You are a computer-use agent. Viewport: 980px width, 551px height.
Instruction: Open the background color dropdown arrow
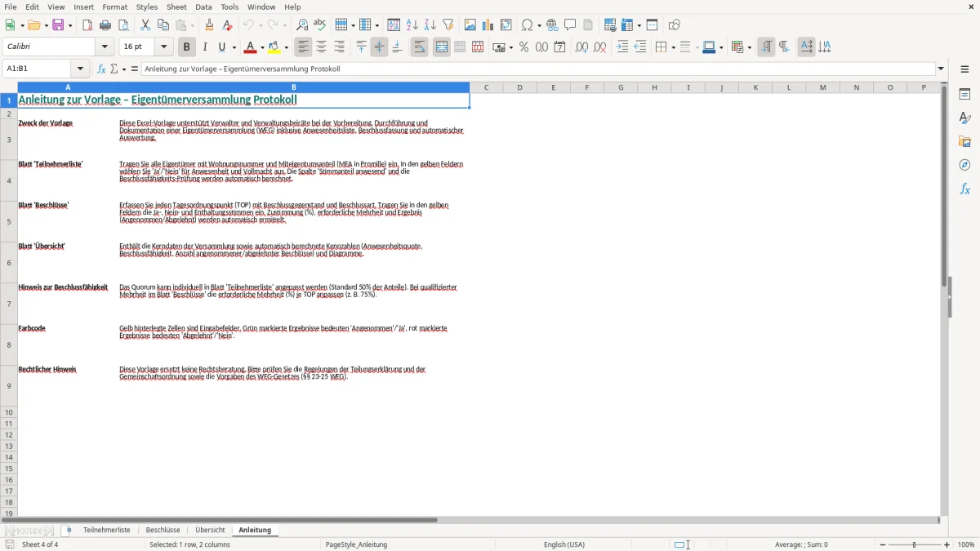286,47
